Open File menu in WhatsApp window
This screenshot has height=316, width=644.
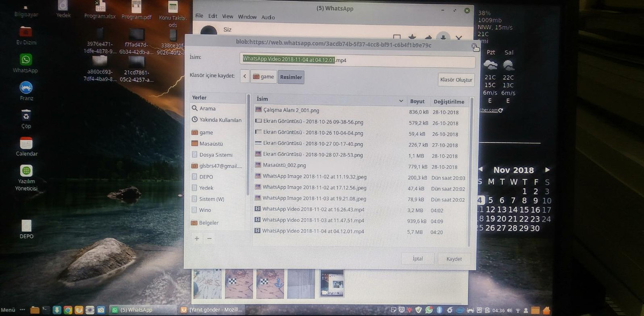199,17
